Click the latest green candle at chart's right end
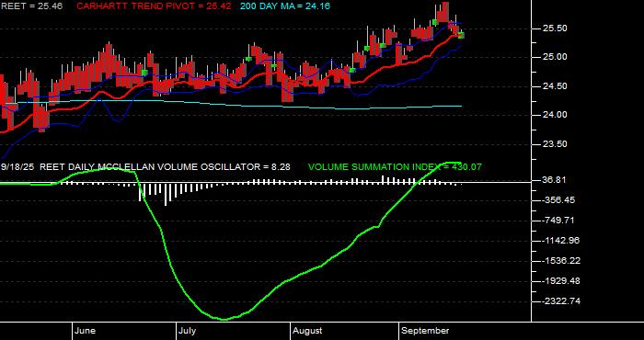644x340 pixels. point(461,36)
